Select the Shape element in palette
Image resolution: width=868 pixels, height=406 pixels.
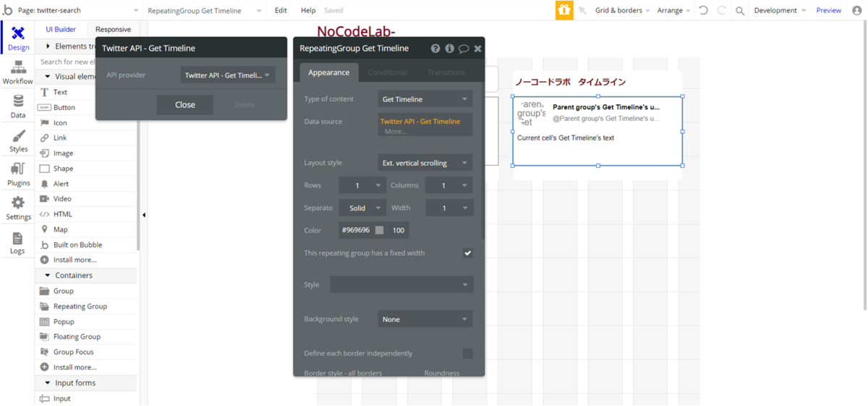tap(86, 168)
